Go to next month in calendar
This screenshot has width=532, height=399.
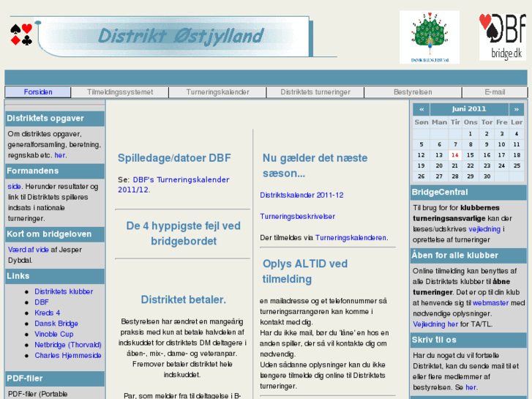pos(517,109)
